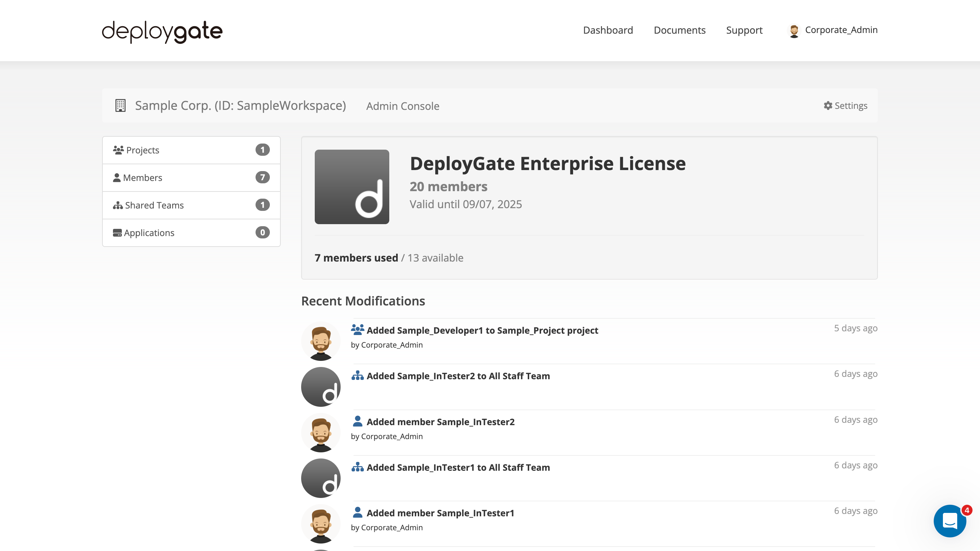
Task: Click 6 days ago beside Added member Sample_InTester1
Action: click(855, 511)
